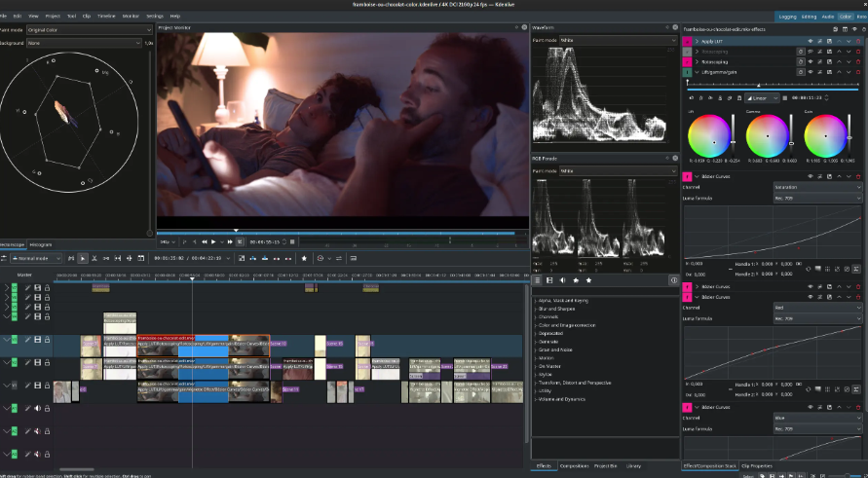Open the Timeline menu
The width and height of the screenshot is (868, 478).
coord(106,17)
